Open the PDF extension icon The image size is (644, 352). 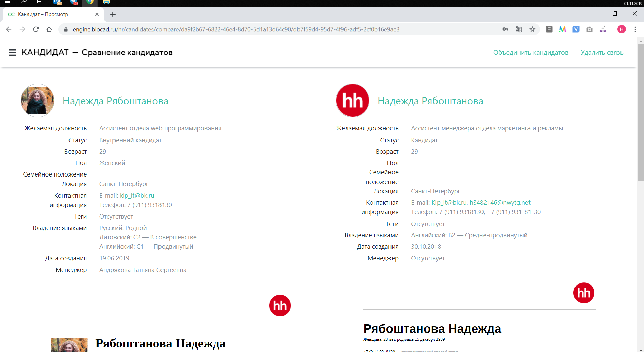(603, 29)
